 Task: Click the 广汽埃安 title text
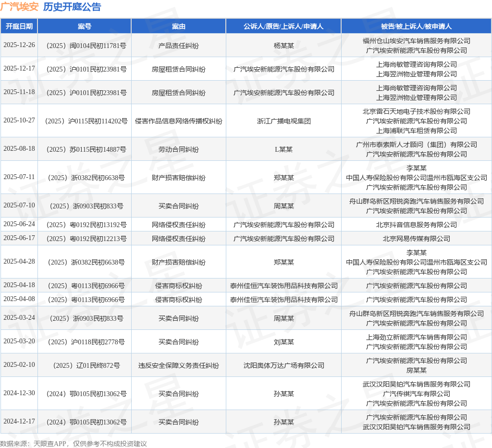pyautogui.click(x=19, y=7)
